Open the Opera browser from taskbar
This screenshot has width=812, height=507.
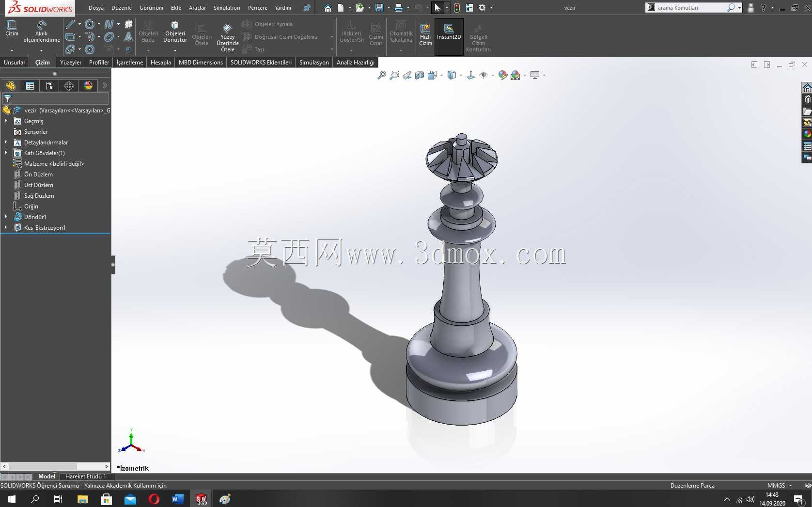(x=154, y=499)
